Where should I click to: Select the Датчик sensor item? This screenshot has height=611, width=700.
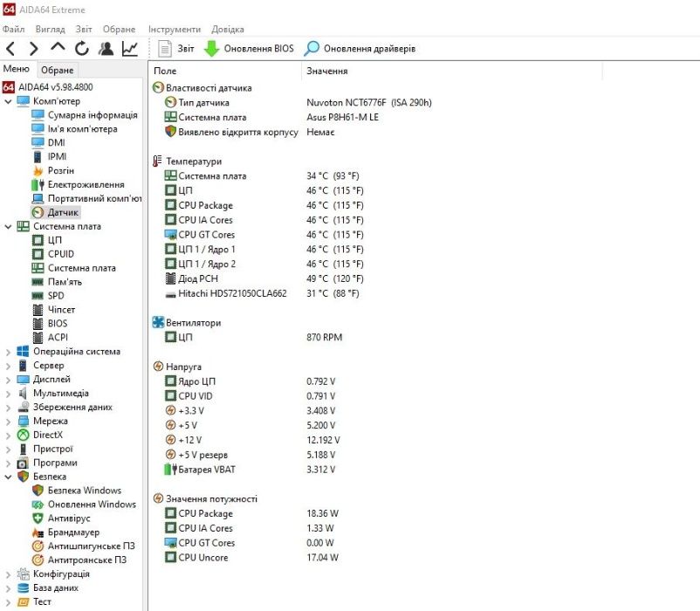point(55,212)
